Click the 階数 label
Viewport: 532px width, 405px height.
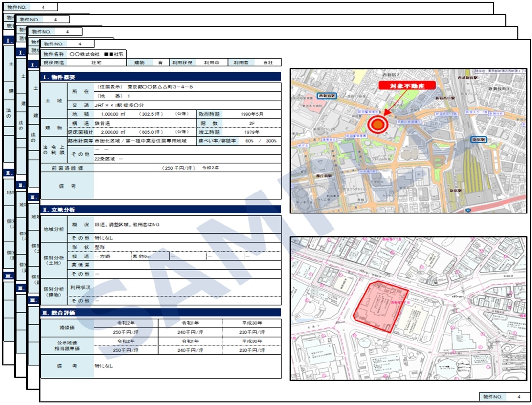coord(209,123)
